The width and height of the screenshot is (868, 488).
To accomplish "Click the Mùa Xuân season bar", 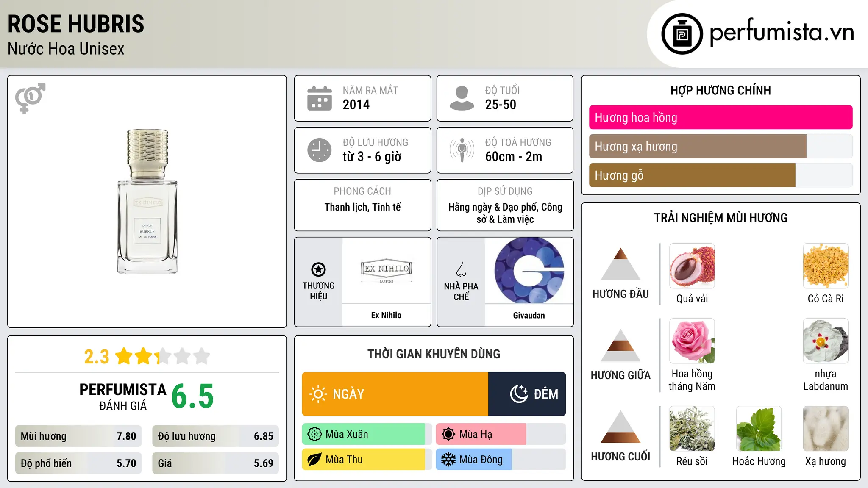I will [x=367, y=434].
